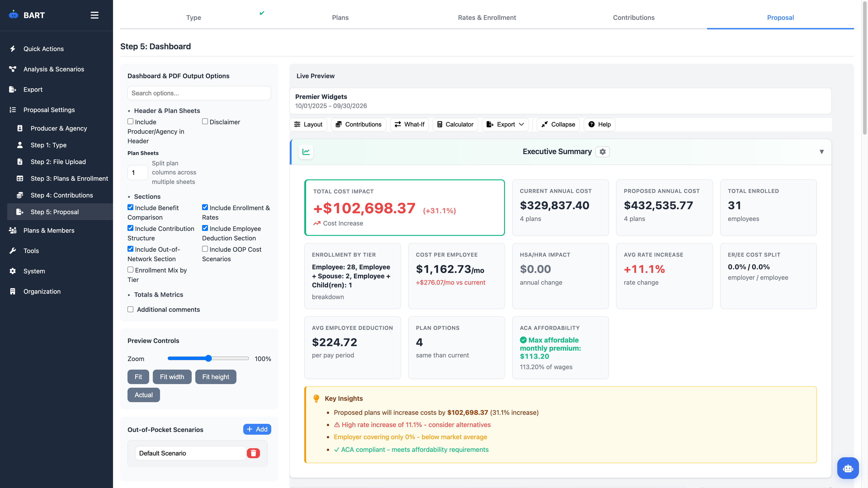This screenshot has width=868, height=488.
Task: Click the Producer & Agency badge icon
Action: 20,128
